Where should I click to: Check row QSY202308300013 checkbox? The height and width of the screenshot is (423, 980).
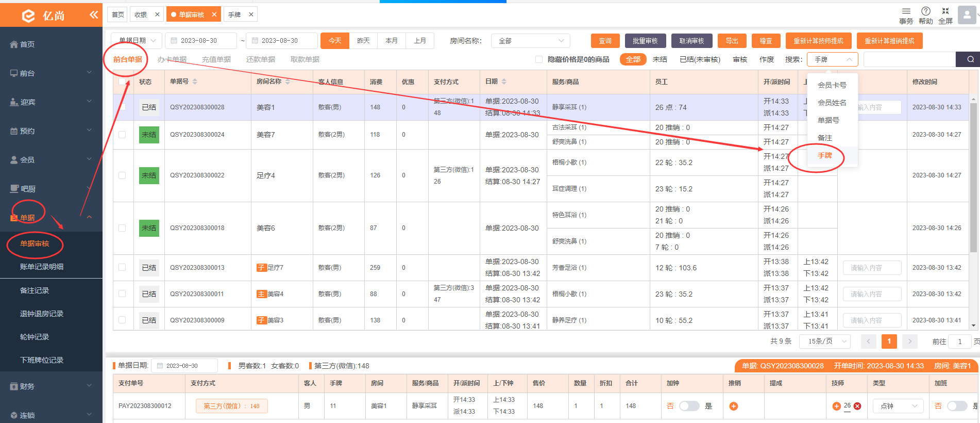(x=122, y=268)
